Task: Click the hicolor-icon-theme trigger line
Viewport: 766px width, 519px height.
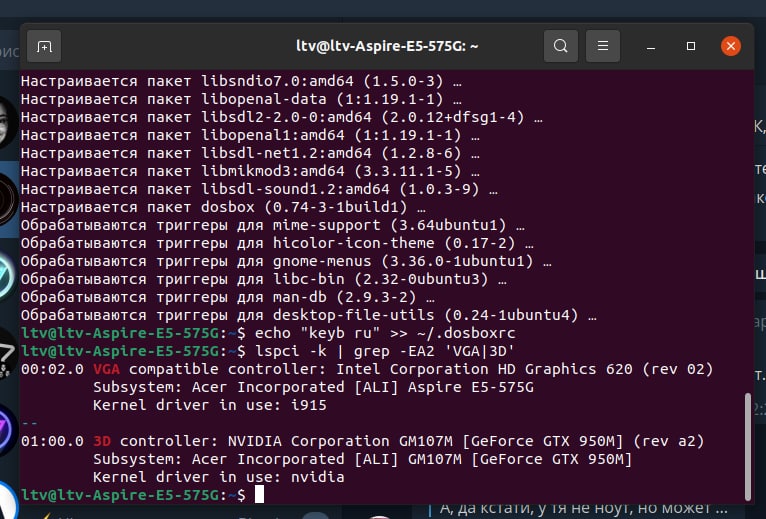Action: 277,243
